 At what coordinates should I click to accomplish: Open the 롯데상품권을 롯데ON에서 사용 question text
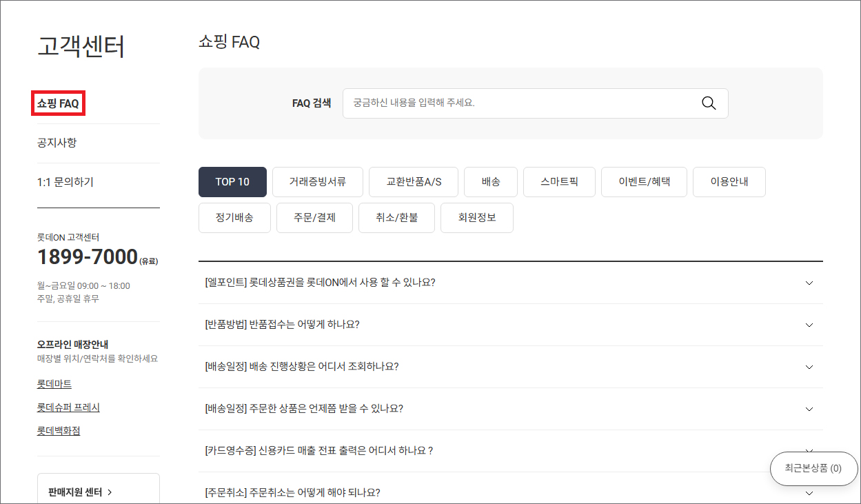pos(320,283)
